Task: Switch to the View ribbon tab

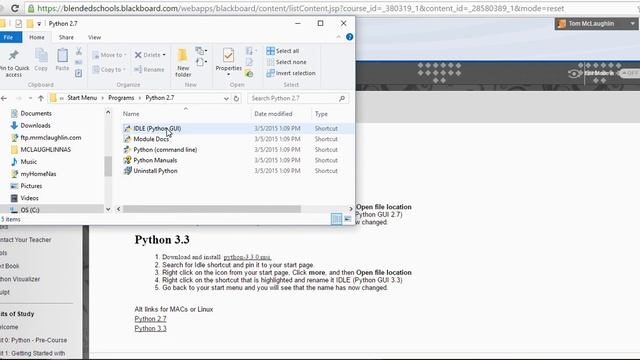Action: 94,37
